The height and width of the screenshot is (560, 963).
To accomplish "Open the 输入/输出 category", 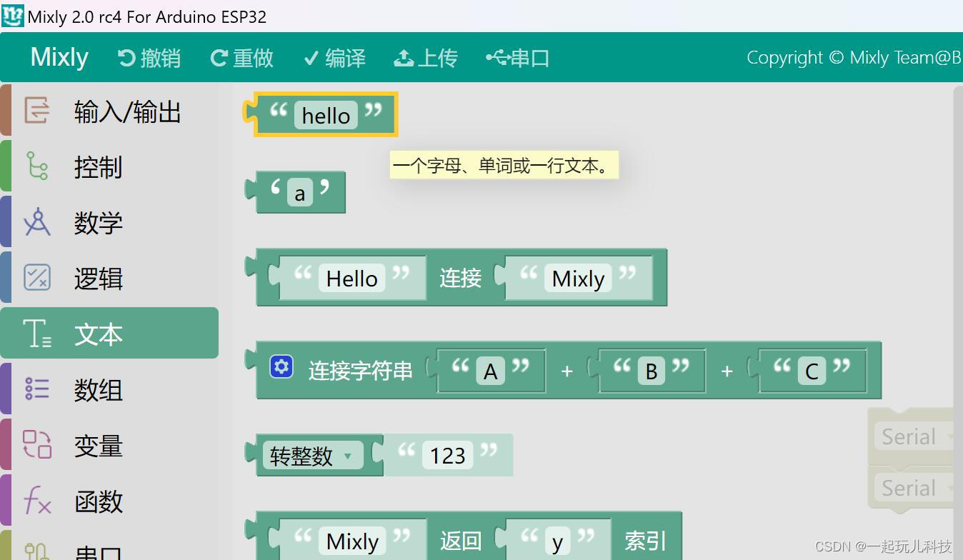I will pos(109,111).
